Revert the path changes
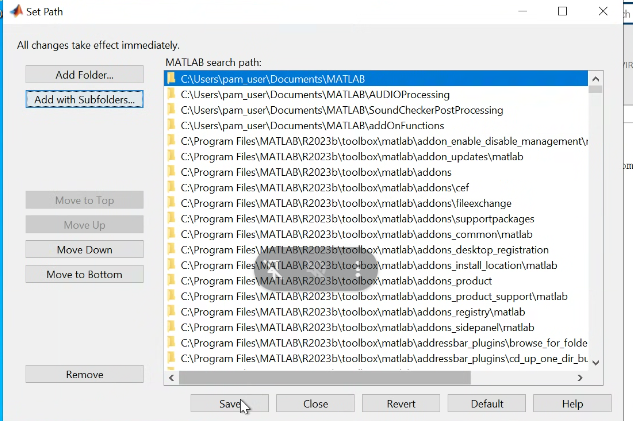 [x=401, y=404]
